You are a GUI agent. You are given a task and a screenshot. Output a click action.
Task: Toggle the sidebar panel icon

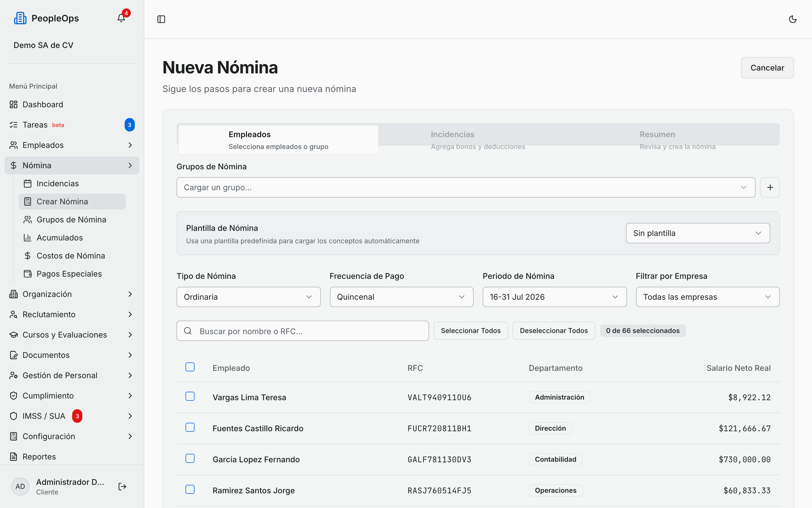(x=161, y=19)
